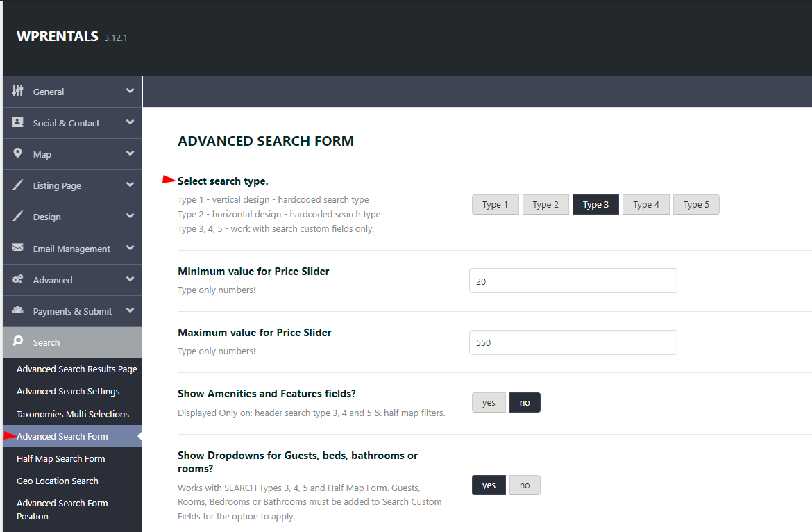Disable the guests and beds dropdowns option
The width and height of the screenshot is (812, 532).
coord(525,485)
